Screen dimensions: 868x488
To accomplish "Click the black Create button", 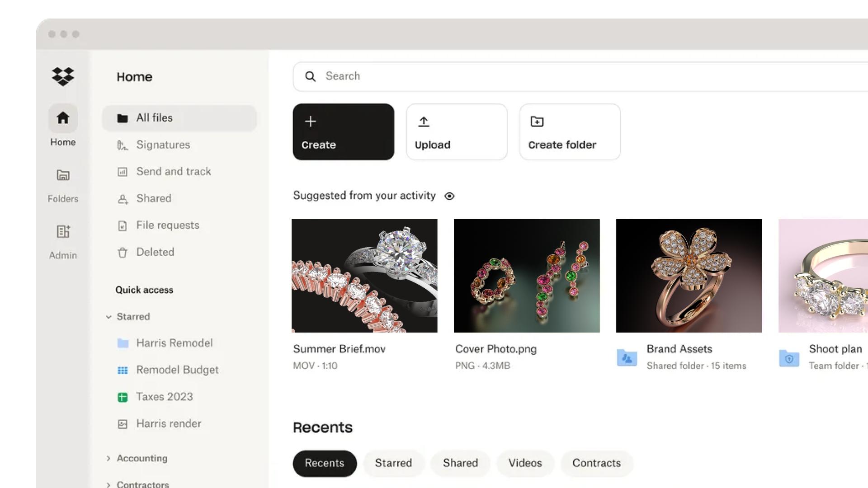I will (343, 132).
